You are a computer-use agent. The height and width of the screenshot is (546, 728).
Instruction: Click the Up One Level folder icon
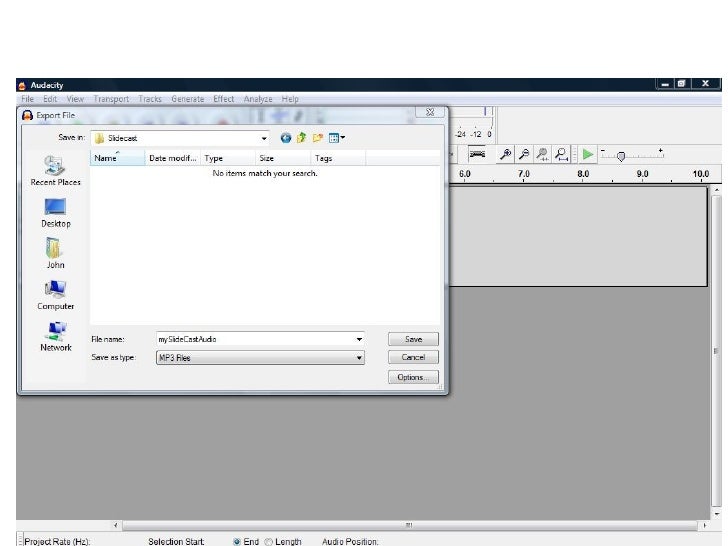[301, 138]
